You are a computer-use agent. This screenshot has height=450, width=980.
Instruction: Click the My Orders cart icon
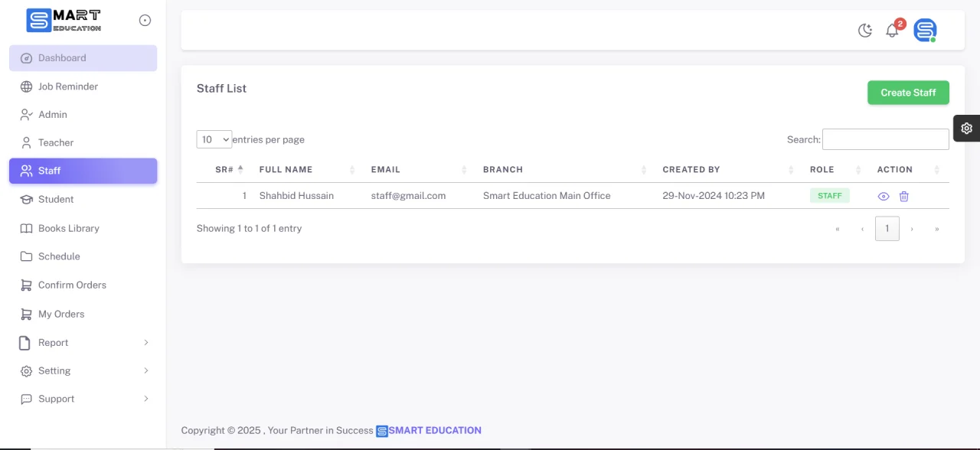[26, 314]
